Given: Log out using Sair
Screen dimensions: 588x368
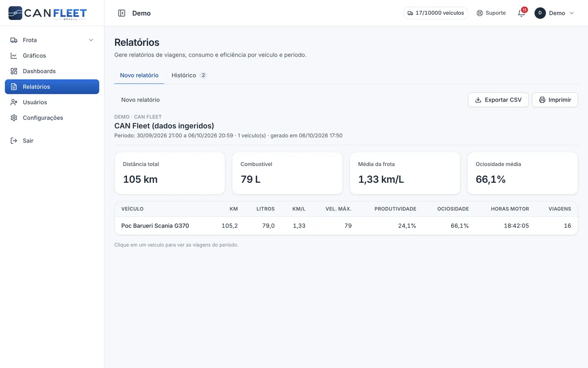Looking at the screenshot, I should pos(52,141).
